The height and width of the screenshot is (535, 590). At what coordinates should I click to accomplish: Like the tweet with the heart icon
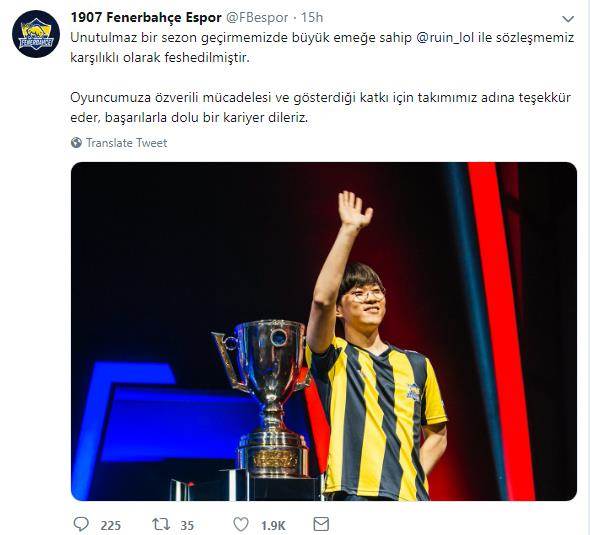pyautogui.click(x=241, y=524)
